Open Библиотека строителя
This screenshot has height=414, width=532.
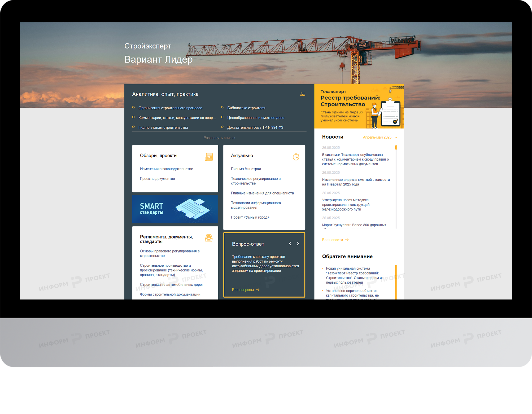point(246,108)
